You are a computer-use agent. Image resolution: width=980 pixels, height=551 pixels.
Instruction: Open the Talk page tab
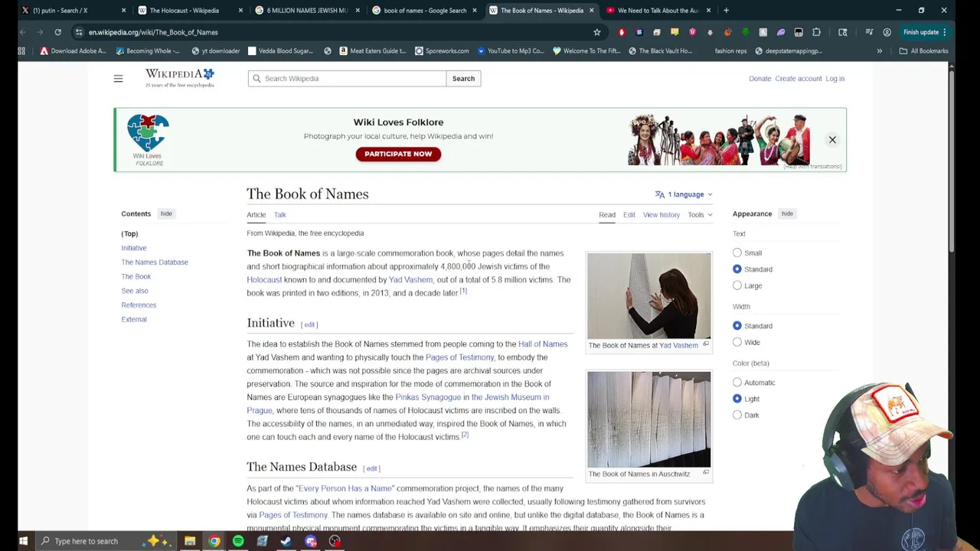(x=280, y=215)
